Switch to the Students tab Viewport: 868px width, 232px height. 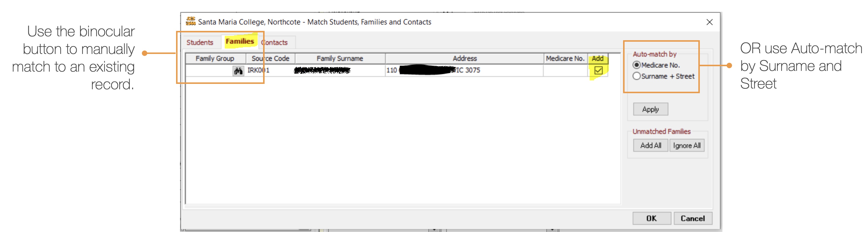pyautogui.click(x=200, y=42)
